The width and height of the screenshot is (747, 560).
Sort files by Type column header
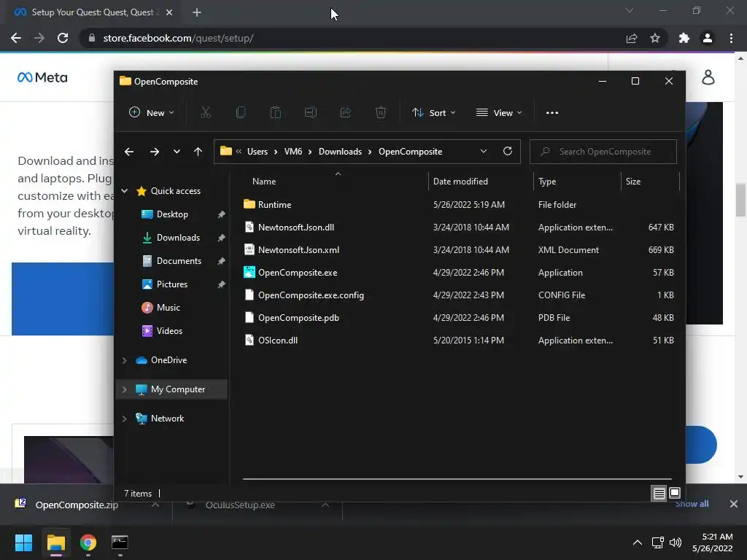547,182
